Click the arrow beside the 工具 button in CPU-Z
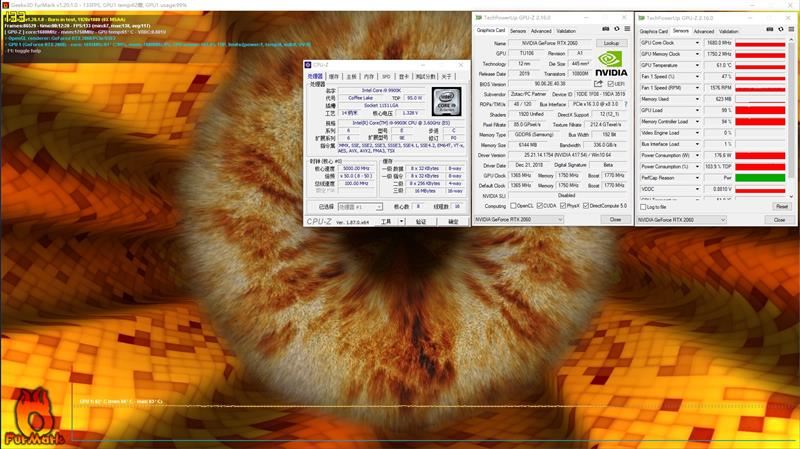This screenshot has height=449, width=800. click(x=402, y=221)
